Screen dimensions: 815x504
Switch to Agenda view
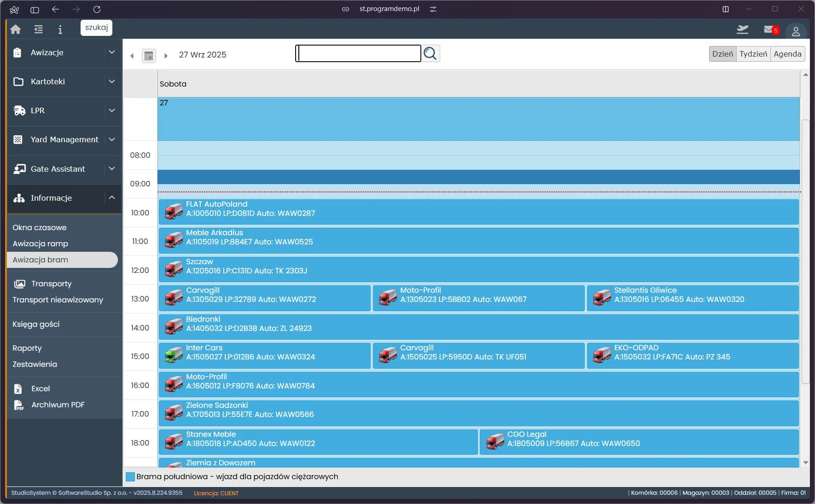[x=787, y=54]
